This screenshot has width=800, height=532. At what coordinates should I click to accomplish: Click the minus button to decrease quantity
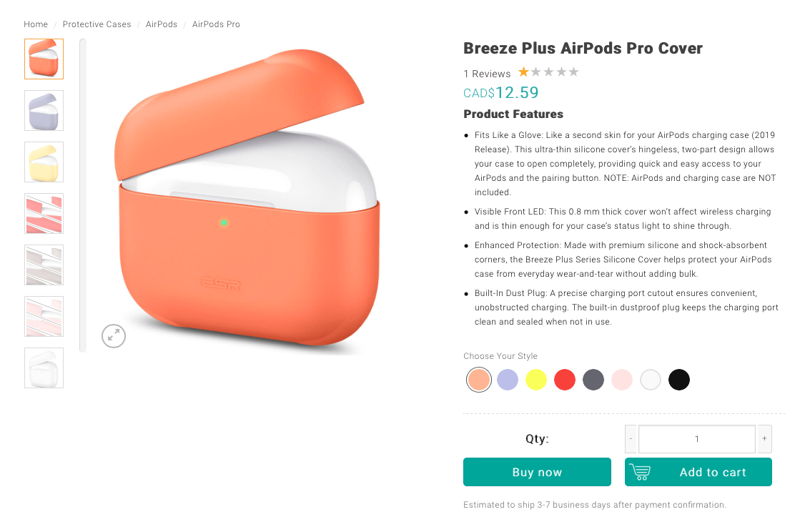631,438
